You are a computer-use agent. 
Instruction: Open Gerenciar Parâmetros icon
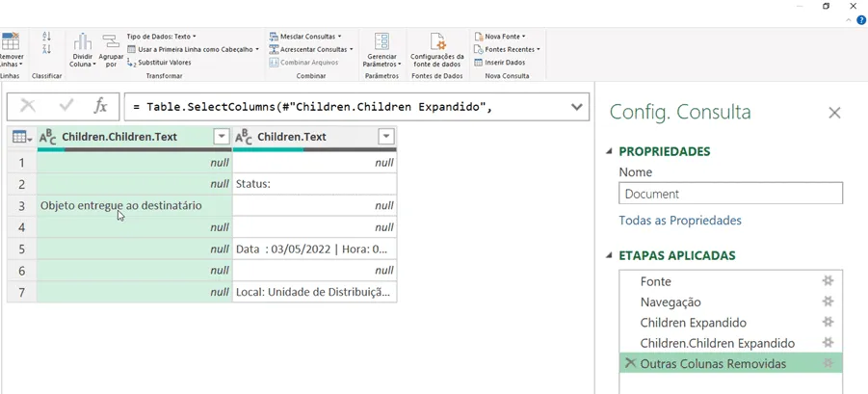point(381,41)
